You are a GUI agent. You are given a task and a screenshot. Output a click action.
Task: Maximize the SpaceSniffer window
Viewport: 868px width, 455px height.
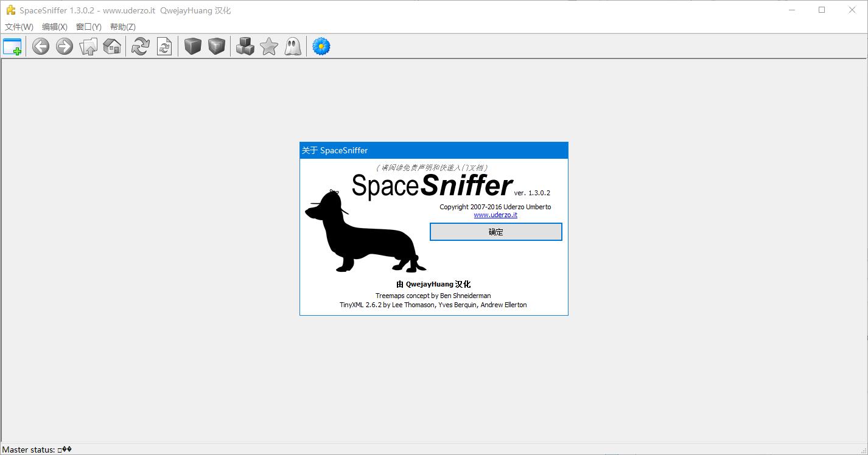click(x=822, y=10)
